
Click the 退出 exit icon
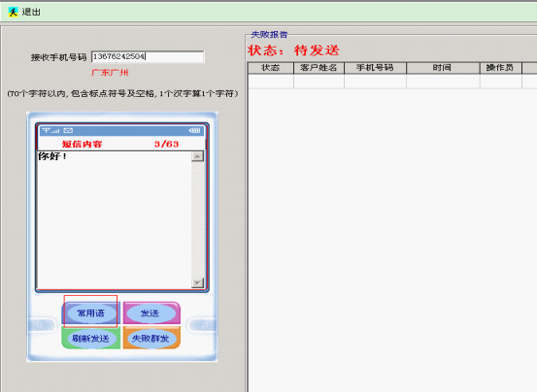click(x=13, y=12)
